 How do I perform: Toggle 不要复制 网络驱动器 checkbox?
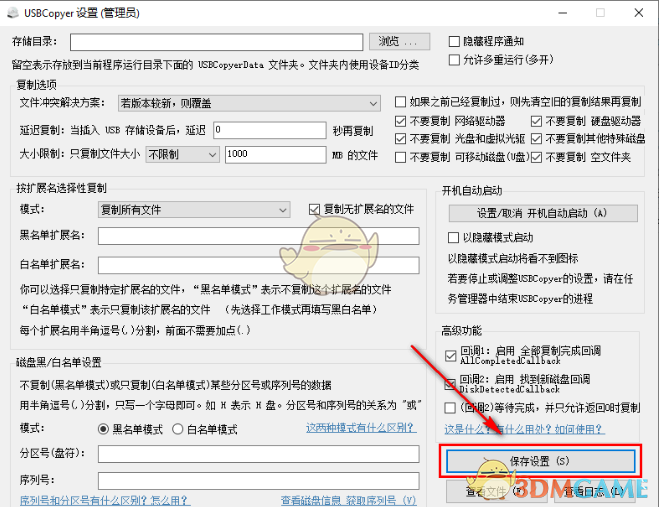tap(401, 121)
